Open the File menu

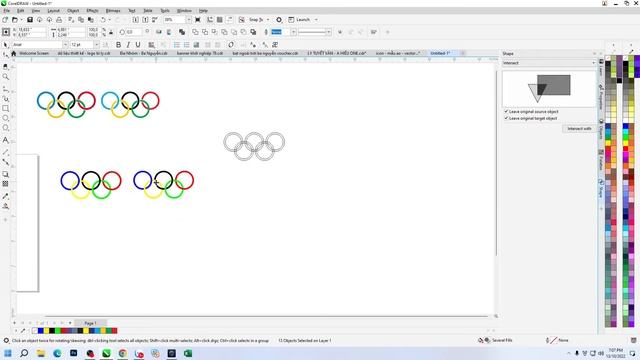point(7,11)
